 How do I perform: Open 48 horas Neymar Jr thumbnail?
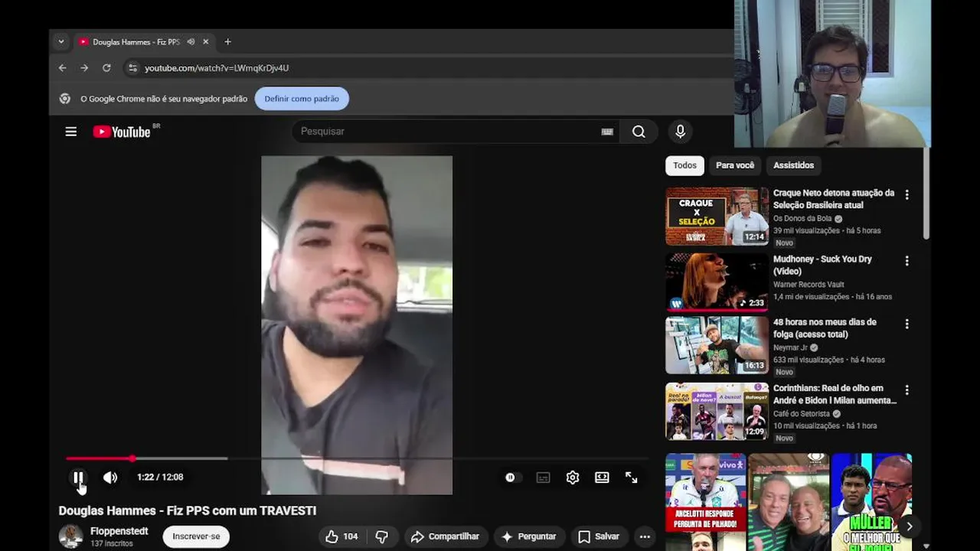pyautogui.click(x=717, y=345)
